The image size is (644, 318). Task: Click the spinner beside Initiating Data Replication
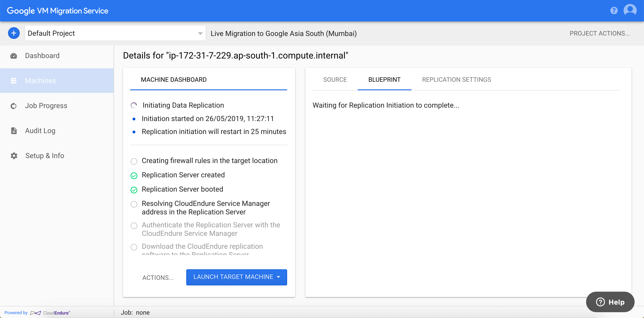tap(134, 105)
